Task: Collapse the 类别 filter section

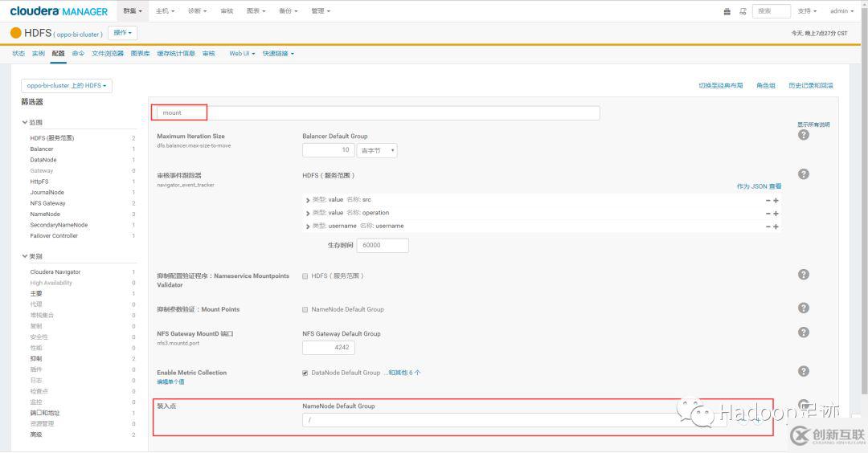Action: tap(32, 257)
